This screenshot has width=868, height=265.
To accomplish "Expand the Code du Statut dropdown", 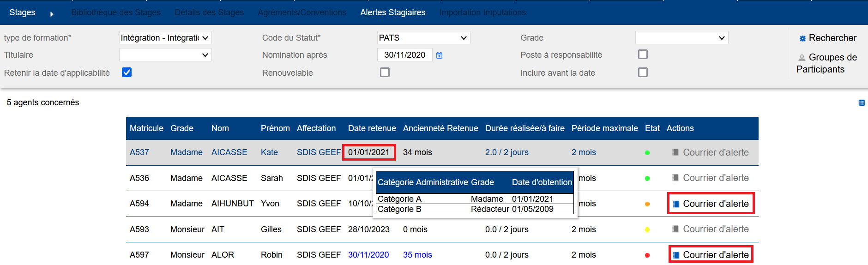I will (423, 38).
